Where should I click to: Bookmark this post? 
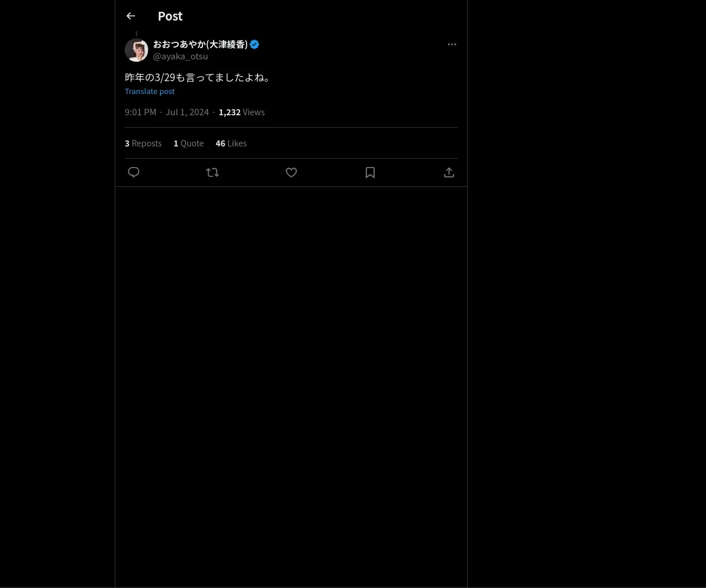click(370, 172)
